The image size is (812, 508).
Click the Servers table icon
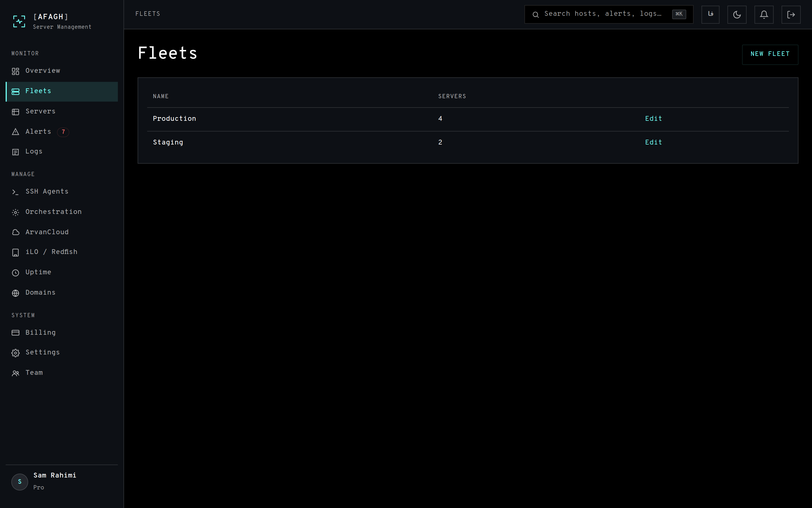[16, 112]
